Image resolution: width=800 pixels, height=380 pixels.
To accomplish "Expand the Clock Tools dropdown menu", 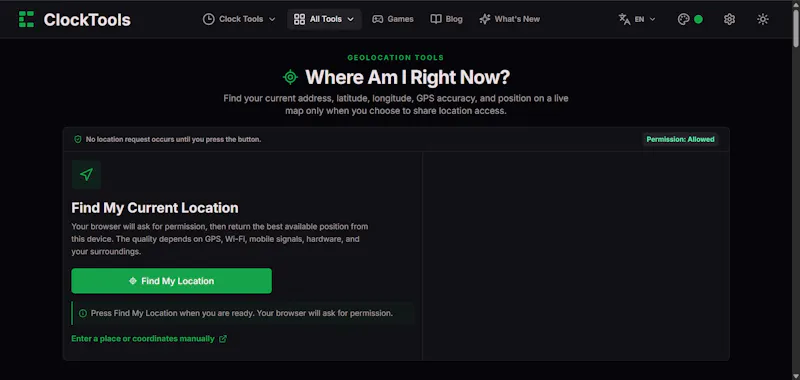I will 239,19.
